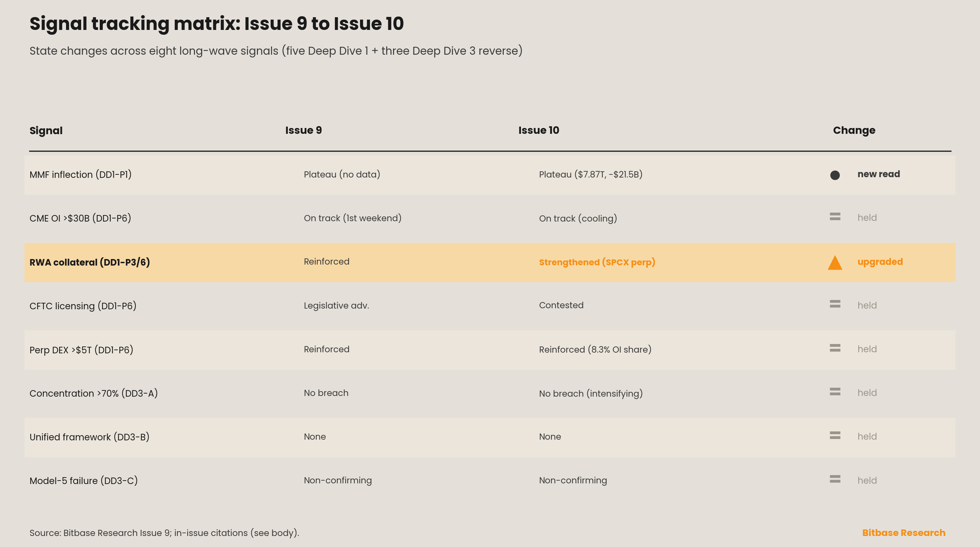
Task: Click the orange upgraded triangle icon
Action: (x=835, y=262)
